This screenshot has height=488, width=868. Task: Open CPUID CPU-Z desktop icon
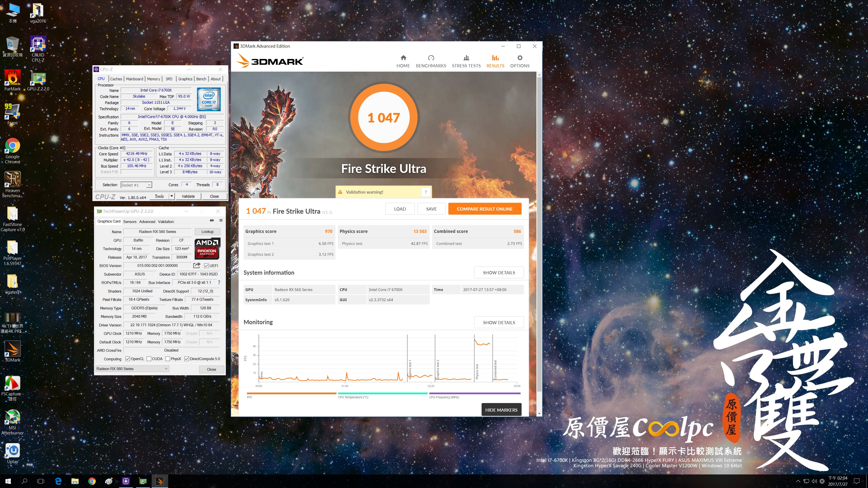(x=38, y=49)
